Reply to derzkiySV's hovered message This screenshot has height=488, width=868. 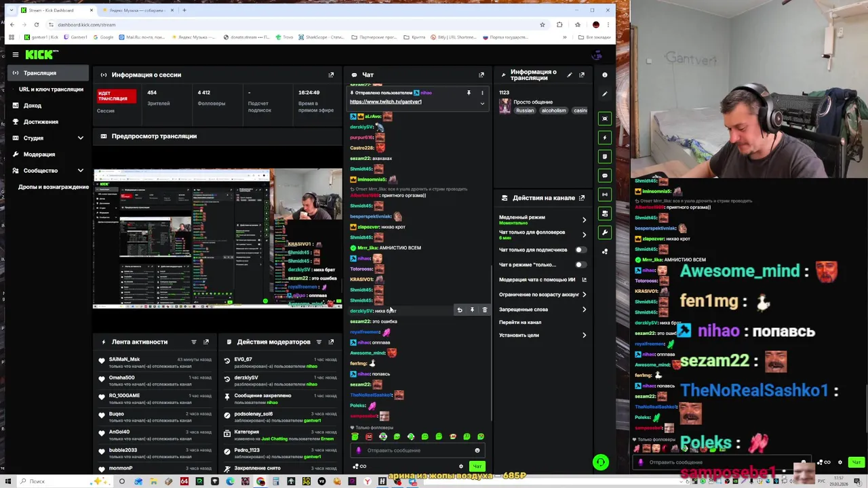459,310
